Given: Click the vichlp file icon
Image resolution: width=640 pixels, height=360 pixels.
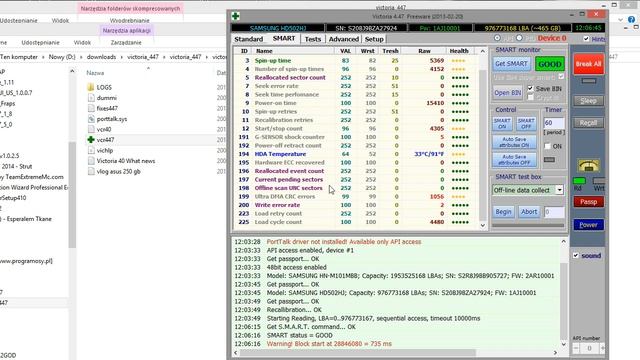Looking at the screenshot, I should pos(91,150).
